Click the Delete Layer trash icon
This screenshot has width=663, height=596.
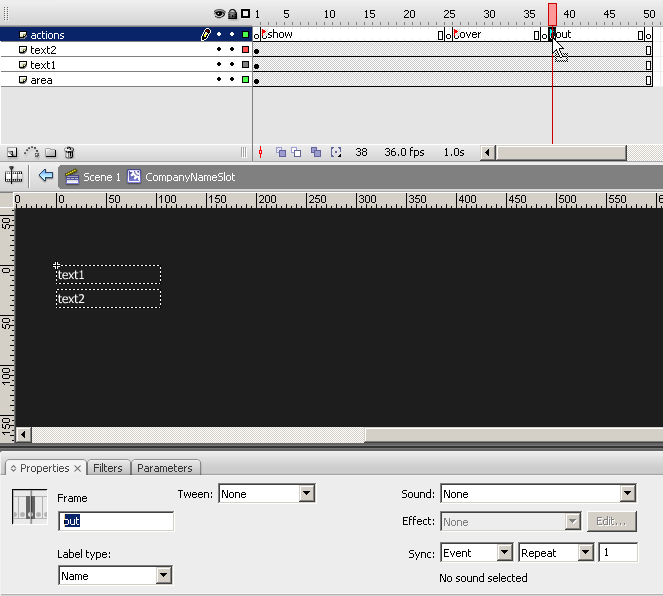tap(69, 153)
